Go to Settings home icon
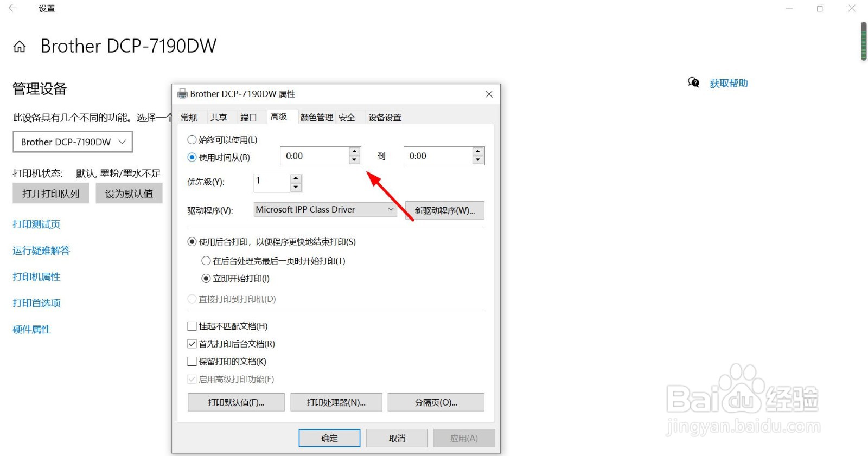 coord(20,47)
